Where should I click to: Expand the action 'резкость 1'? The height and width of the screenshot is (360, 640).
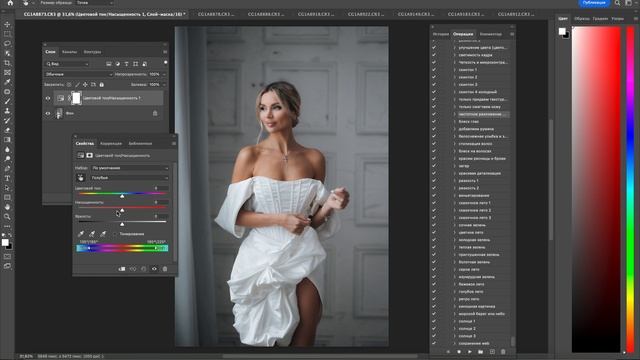click(454, 181)
